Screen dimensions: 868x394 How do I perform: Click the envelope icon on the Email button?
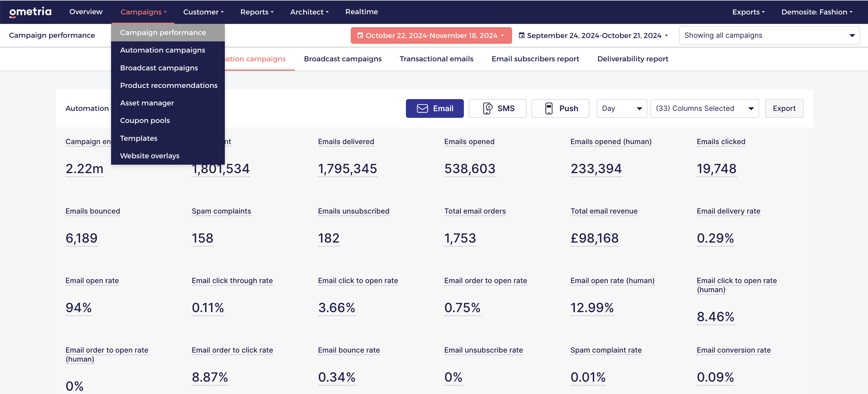pyautogui.click(x=422, y=108)
